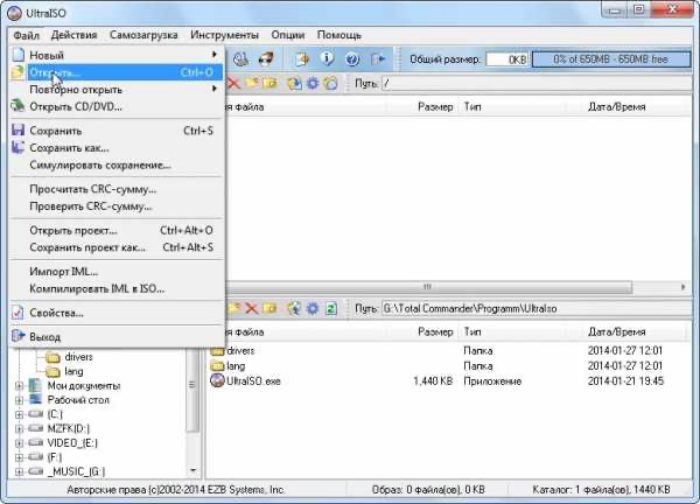700x504 pixels.
Task: Expand the (C:) drive node
Action: [19, 414]
